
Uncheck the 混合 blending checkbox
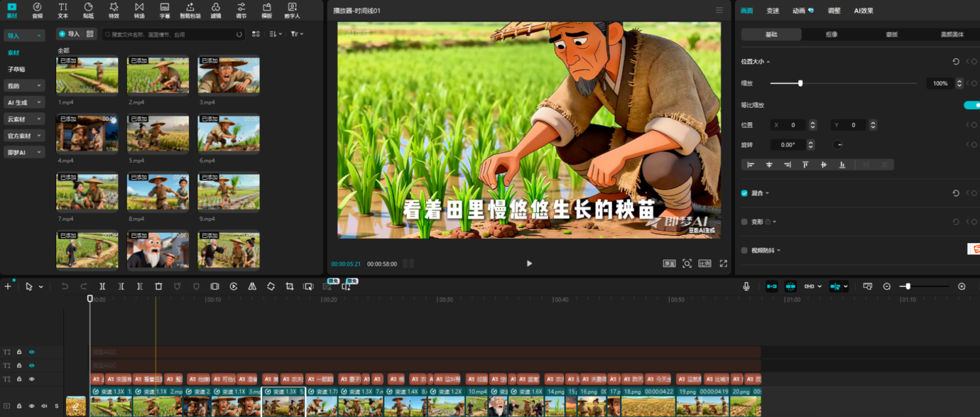743,193
